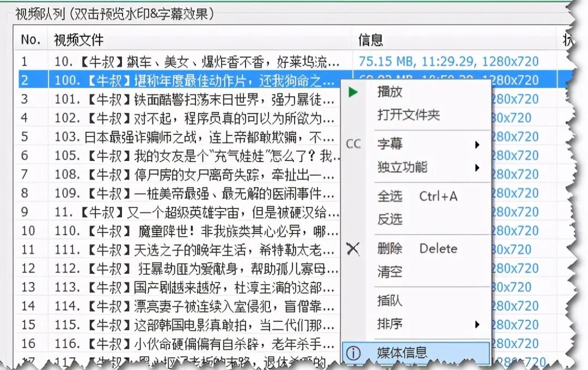Choose 全选 Ctrl+A menu item
The height and width of the screenshot is (370, 588).
coord(416,196)
